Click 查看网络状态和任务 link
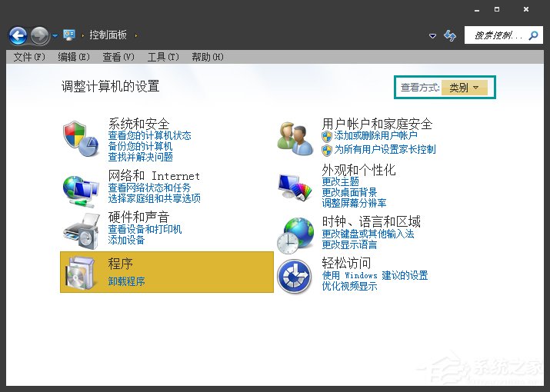The height and width of the screenshot is (392, 550). pos(149,188)
